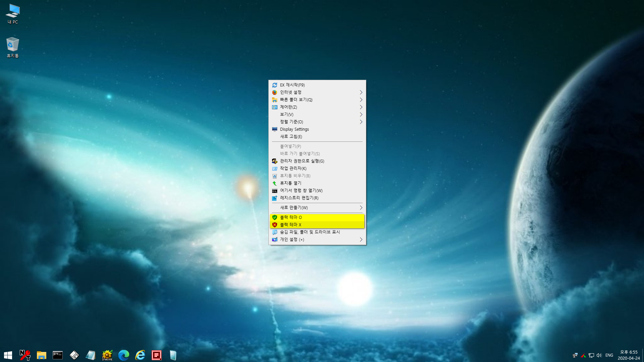
Task: Open the notepad-like app on taskbar
Action: pos(91,355)
